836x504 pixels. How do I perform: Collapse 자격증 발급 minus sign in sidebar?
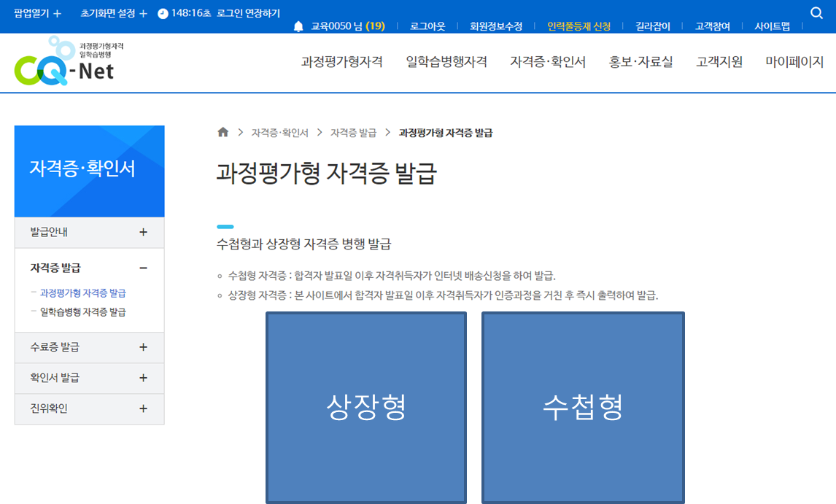pyautogui.click(x=143, y=268)
